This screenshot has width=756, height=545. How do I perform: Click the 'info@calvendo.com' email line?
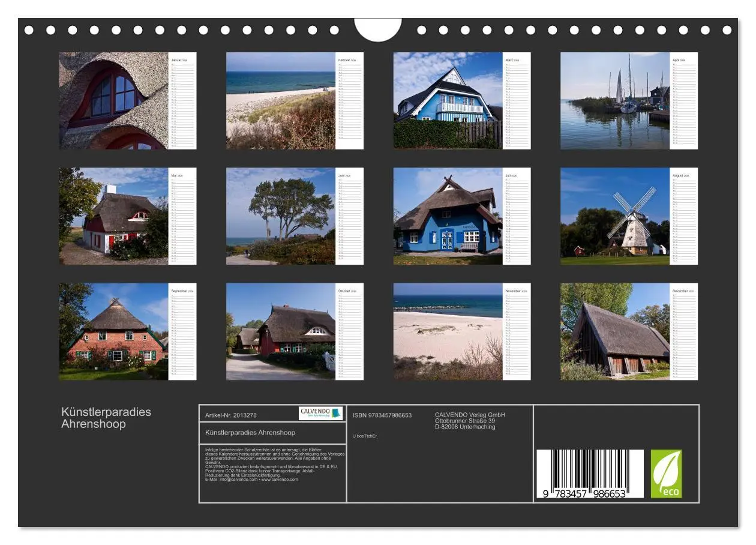point(251,480)
